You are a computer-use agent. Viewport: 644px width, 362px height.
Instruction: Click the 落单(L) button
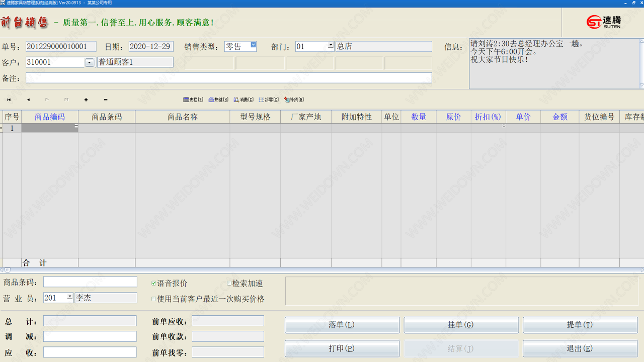[342, 325]
